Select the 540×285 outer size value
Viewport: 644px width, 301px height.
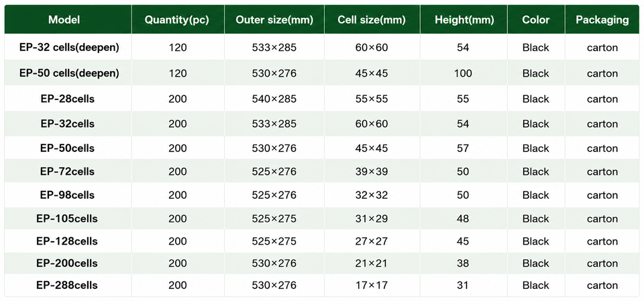(x=274, y=99)
